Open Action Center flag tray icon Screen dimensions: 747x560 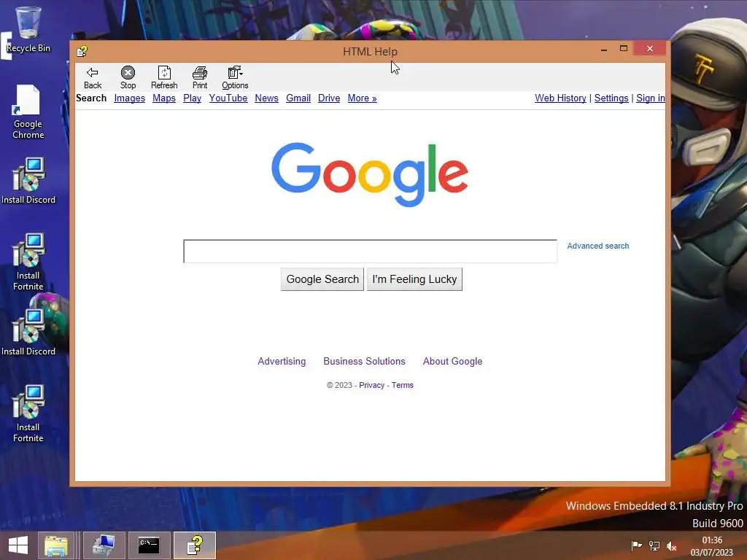(636, 545)
